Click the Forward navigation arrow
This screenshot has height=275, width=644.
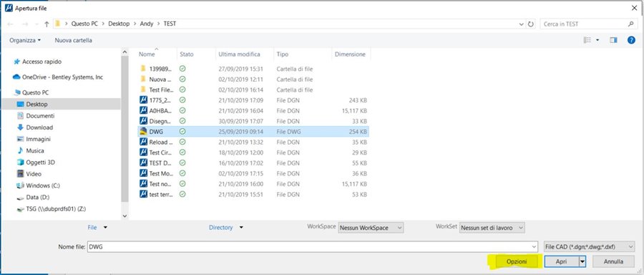click(x=24, y=24)
